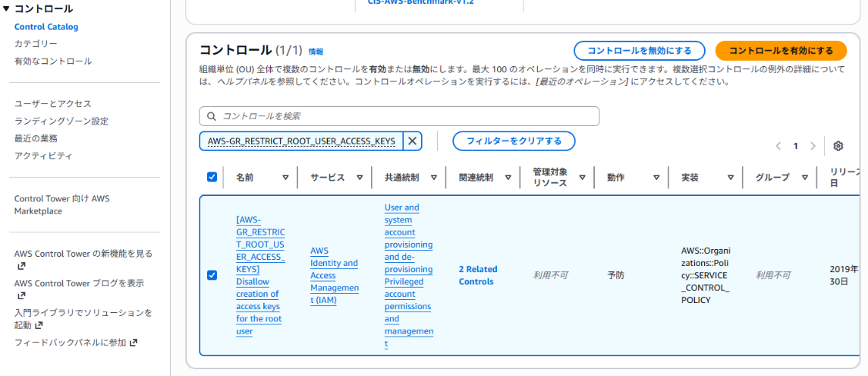Sort by 関連統制 column arrow
The image size is (868, 376).
508,178
